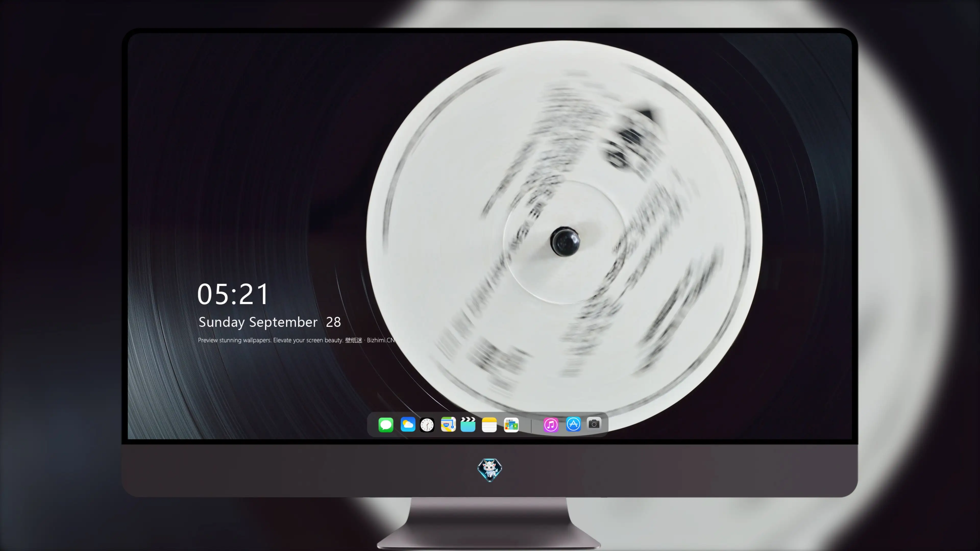The height and width of the screenshot is (551, 980).
Task: Open the App Store from the dock
Action: coord(573,424)
